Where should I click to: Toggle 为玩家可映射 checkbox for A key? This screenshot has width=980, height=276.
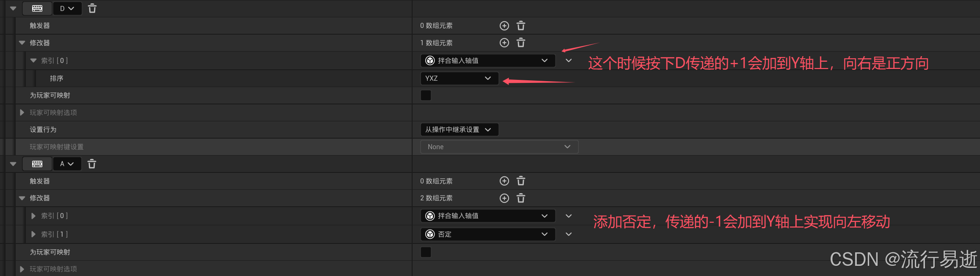pos(426,252)
